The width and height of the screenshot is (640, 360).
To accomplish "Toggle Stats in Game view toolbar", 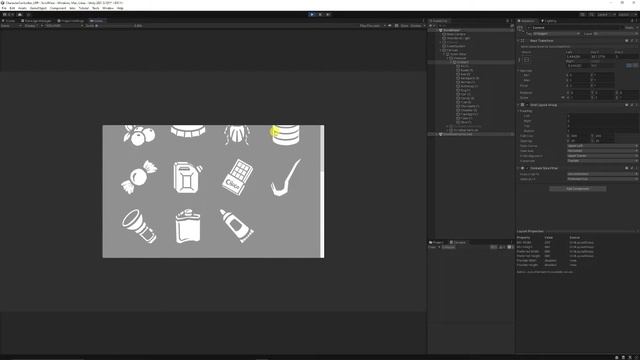I will tap(404, 26).
